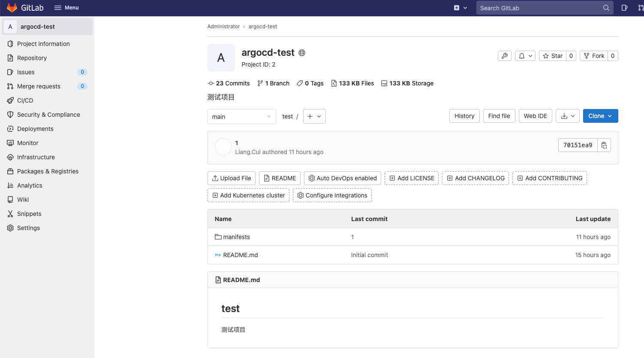
Task: Click the GitLab fox logo
Action: point(12,8)
